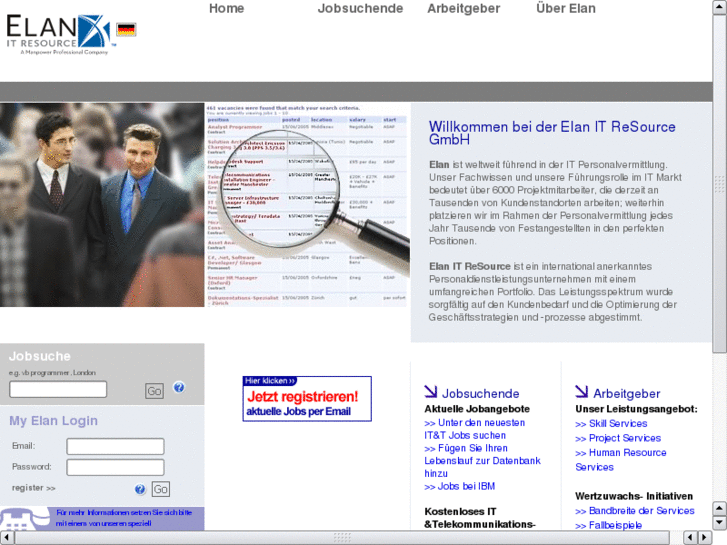Click the Willkommen bei der Elan heading

pyautogui.click(x=552, y=133)
